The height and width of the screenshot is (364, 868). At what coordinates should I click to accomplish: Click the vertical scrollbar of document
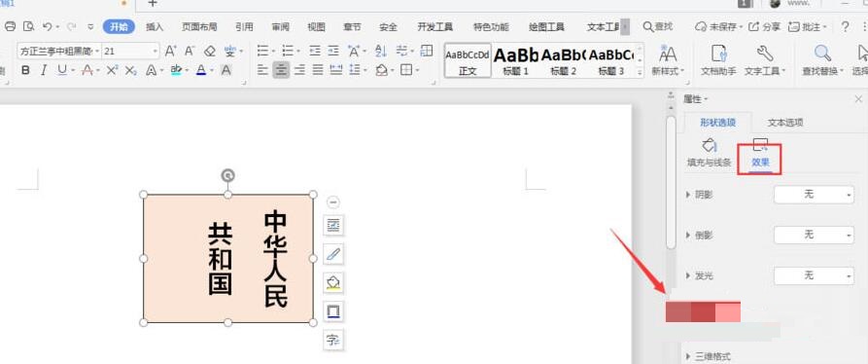671,182
